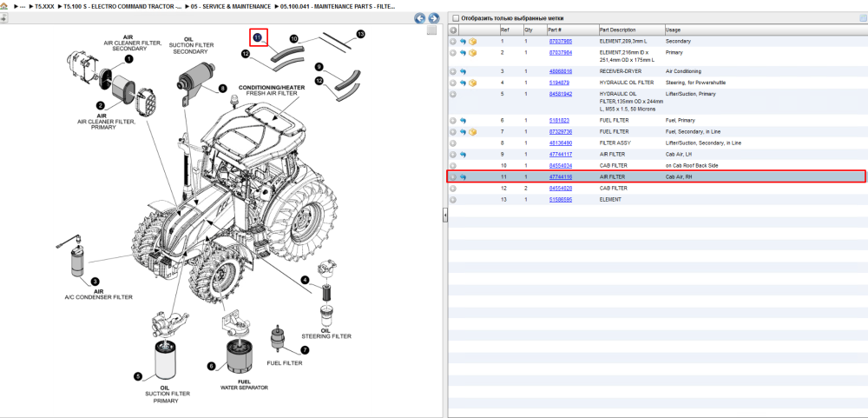Expand the '...' breadcrumb ellipsis
The height and width of the screenshot is (418, 868).
(23, 7)
